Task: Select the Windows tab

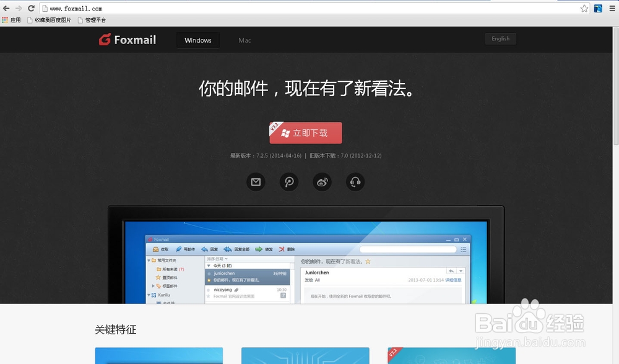Action: pos(198,40)
